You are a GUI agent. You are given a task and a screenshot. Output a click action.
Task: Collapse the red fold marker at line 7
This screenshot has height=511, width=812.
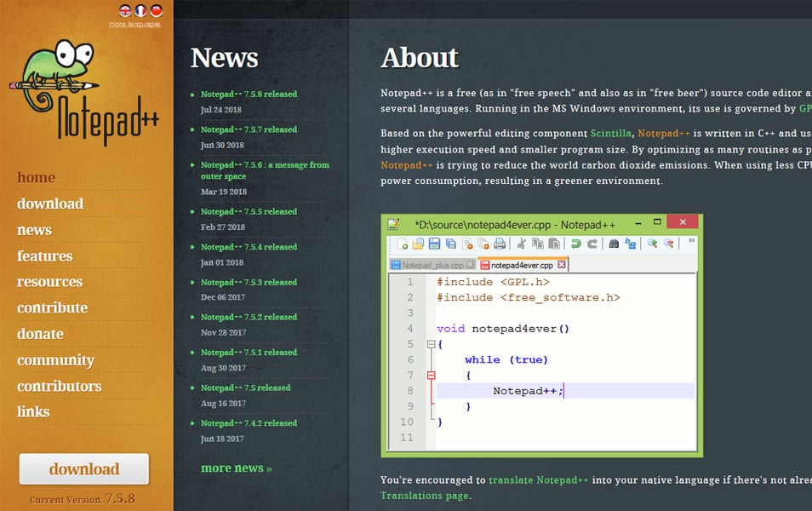(431, 376)
